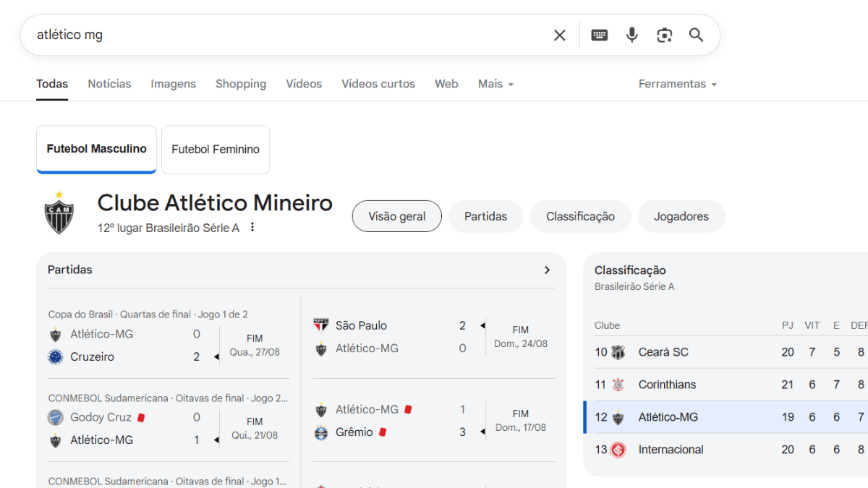Image resolution: width=868 pixels, height=488 pixels.
Task: Open the Notícias search tab
Action: coord(109,84)
